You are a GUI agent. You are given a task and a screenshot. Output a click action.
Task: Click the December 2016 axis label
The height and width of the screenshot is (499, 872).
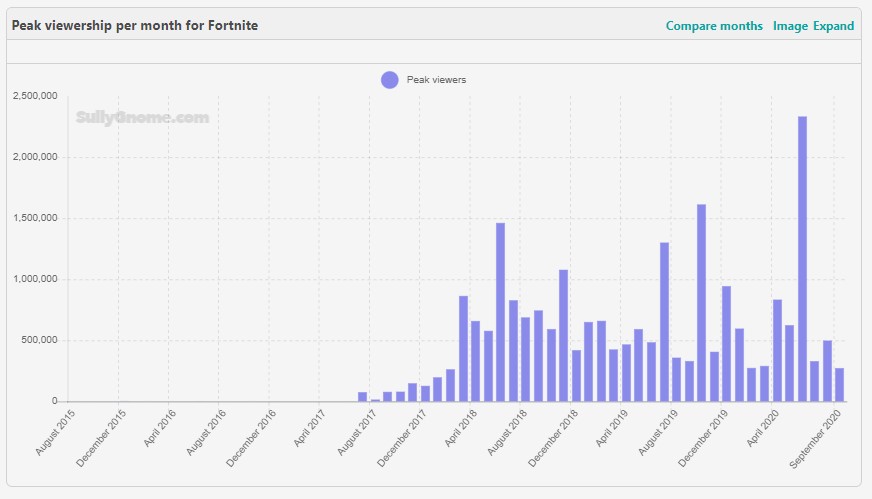click(251, 438)
